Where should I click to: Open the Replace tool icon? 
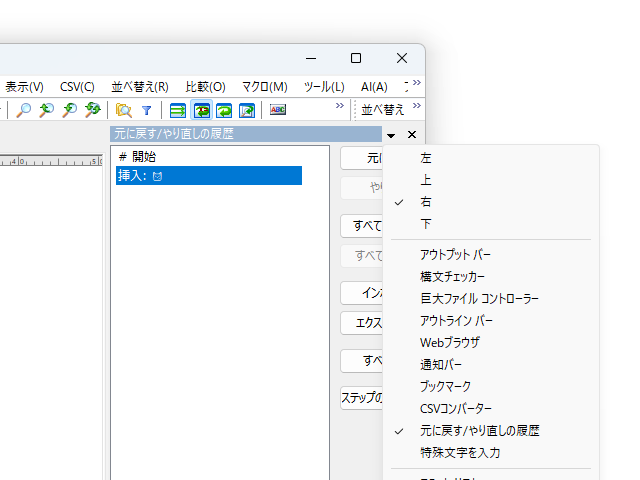click(93, 110)
